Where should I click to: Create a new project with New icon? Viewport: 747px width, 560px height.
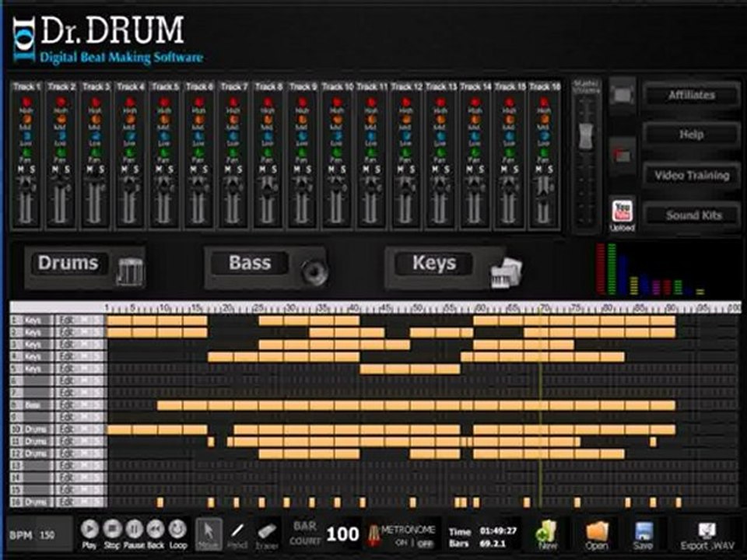(x=546, y=534)
